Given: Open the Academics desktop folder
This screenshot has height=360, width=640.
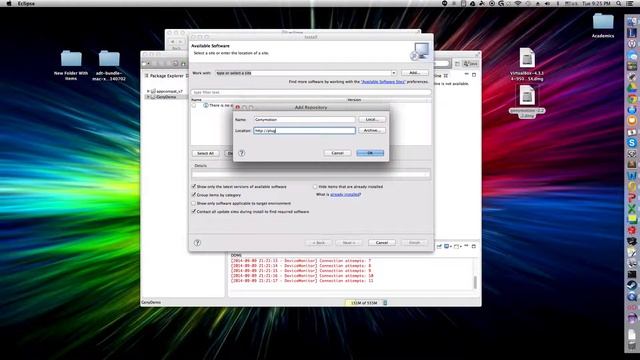Looking at the screenshot, I should 603,25.
